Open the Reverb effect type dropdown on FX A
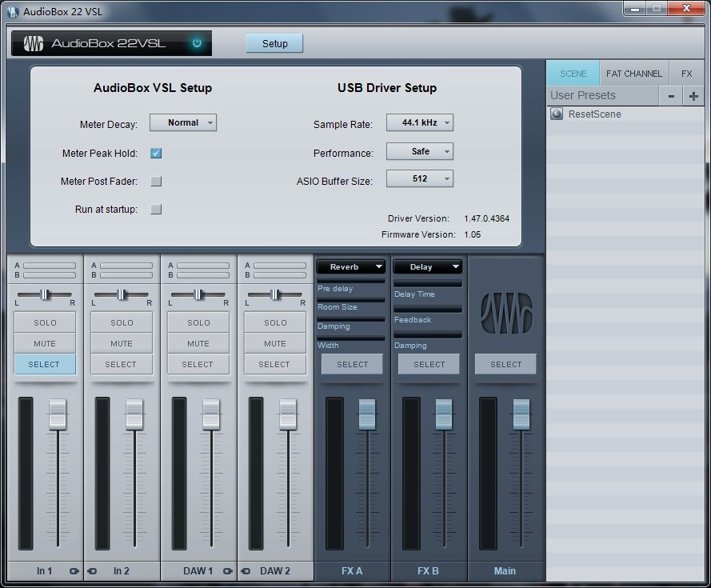Screen dimensions: 711x588 (350, 266)
